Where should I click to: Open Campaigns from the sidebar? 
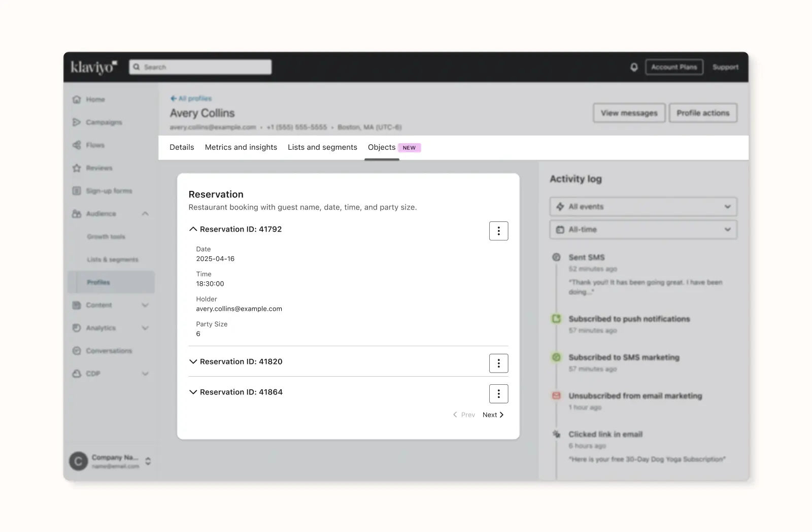(104, 122)
